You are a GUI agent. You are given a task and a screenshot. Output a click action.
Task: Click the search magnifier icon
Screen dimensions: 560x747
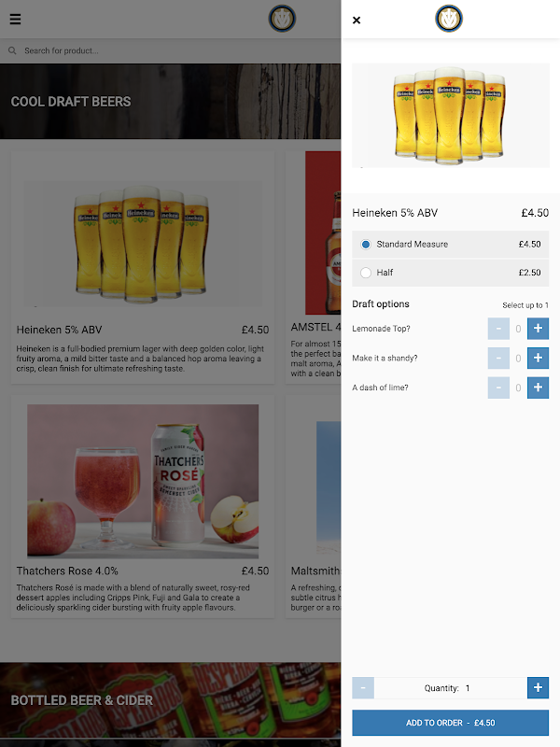[x=12, y=50]
